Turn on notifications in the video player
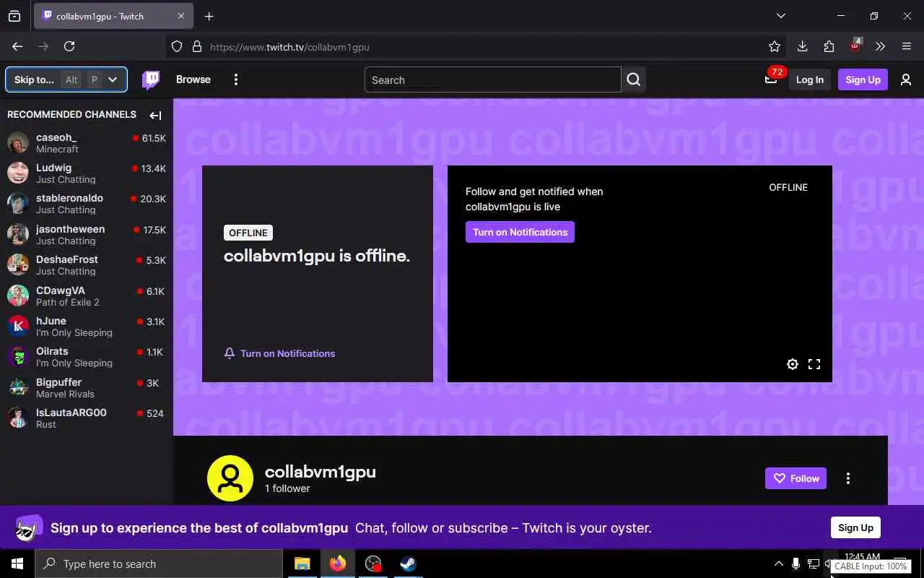The width and height of the screenshot is (924, 578). coord(520,232)
